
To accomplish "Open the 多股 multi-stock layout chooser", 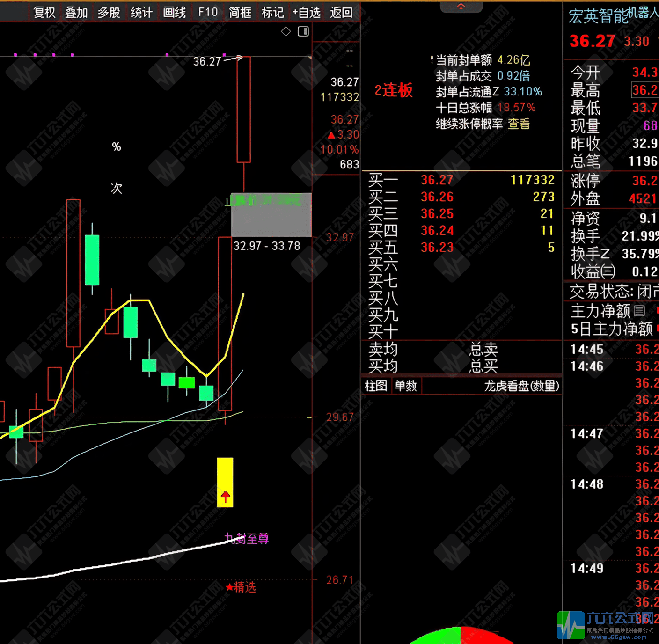I will pyautogui.click(x=109, y=13).
